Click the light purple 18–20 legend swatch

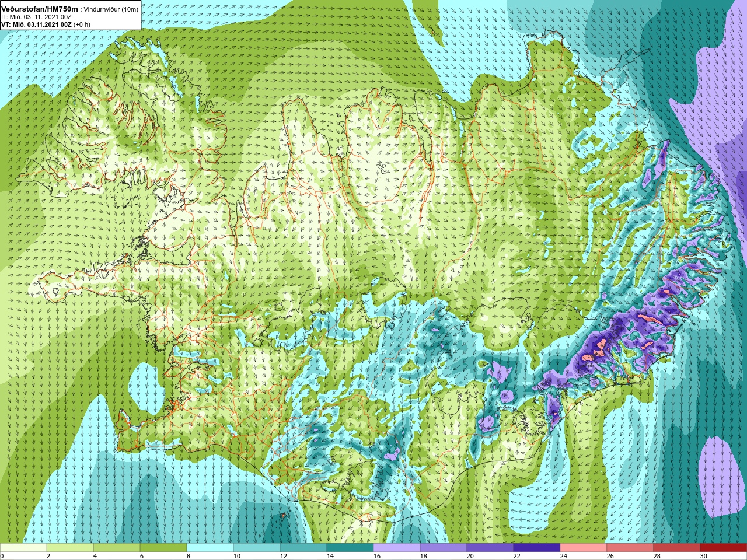(444, 548)
